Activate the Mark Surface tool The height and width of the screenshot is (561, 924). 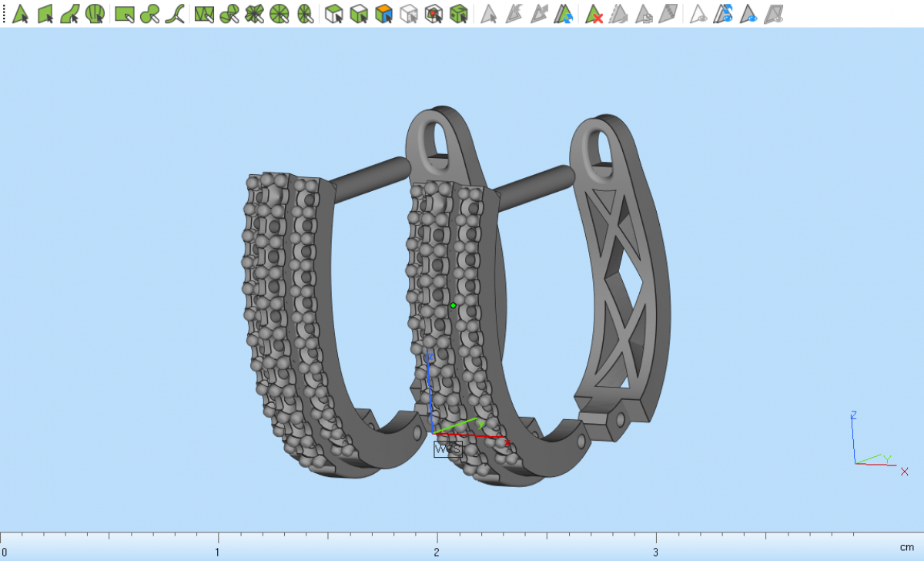[70, 14]
